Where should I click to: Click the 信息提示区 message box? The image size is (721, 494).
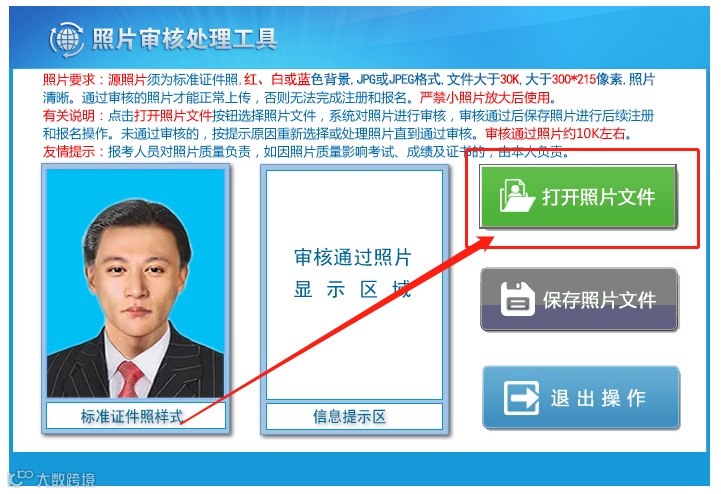354,416
